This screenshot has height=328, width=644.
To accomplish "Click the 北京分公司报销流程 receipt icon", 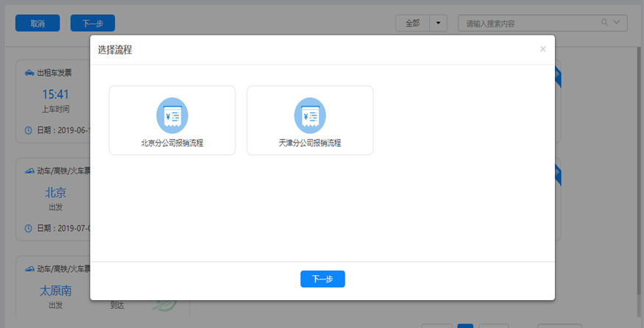I will click(172, 115).
